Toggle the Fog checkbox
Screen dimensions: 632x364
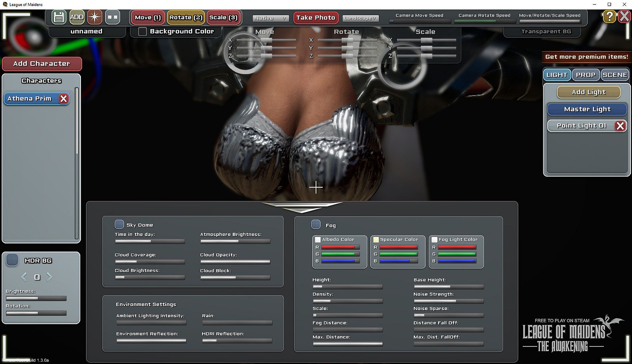coord(316,224)
